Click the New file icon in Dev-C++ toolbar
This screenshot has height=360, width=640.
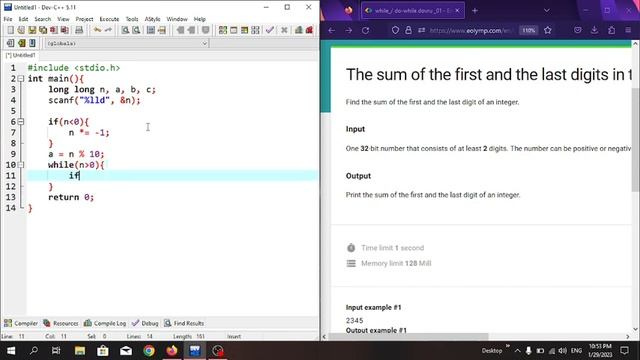[10, 30]
